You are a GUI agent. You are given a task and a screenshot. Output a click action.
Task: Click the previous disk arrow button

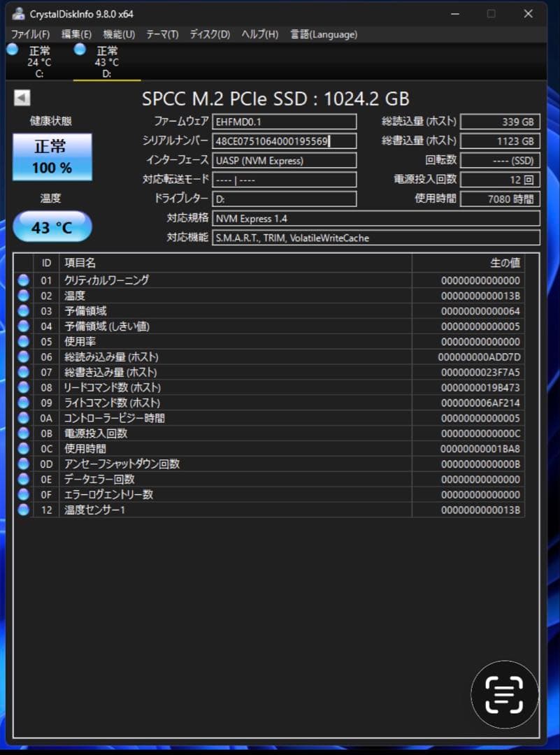[22, 98]
